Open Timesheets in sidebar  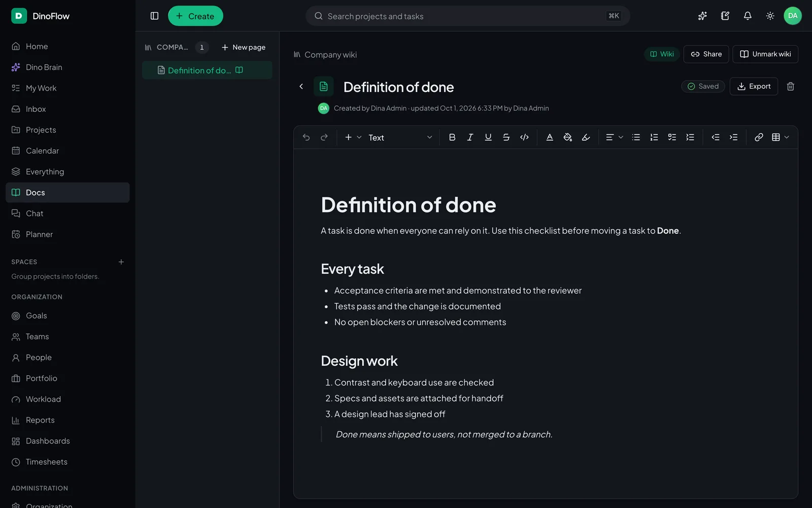(x=67, y=462)
